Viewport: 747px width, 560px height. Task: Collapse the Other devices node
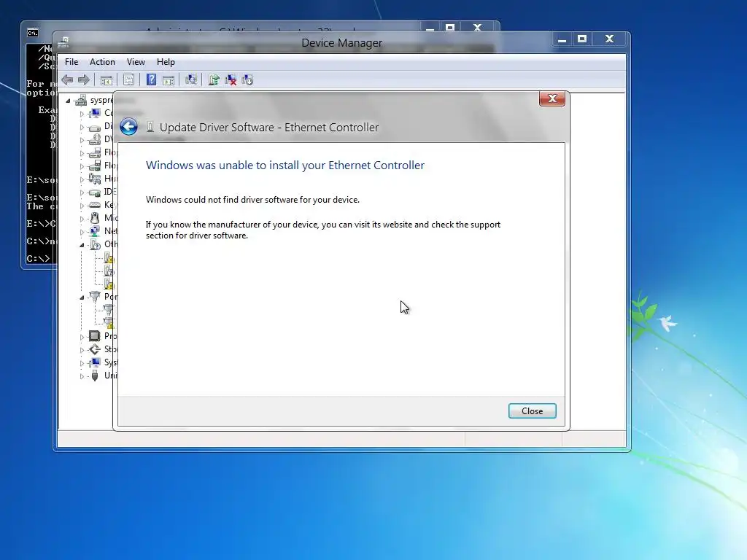point(82,245)
